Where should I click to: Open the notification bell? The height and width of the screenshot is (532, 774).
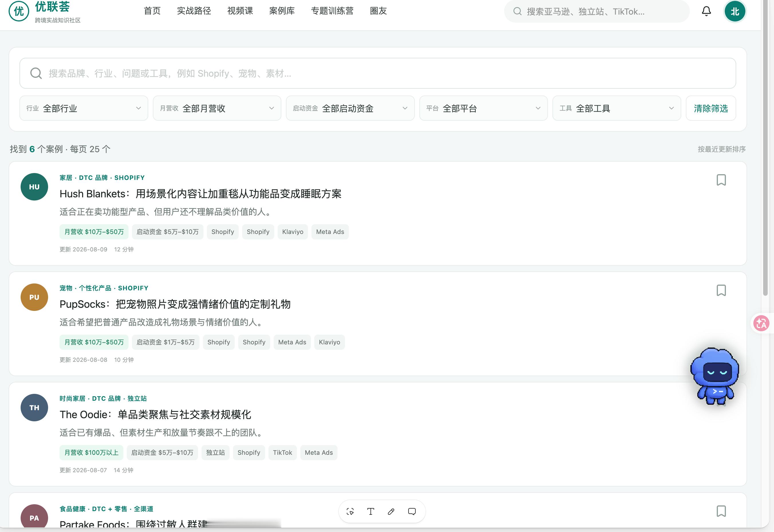tap(706, 11)
